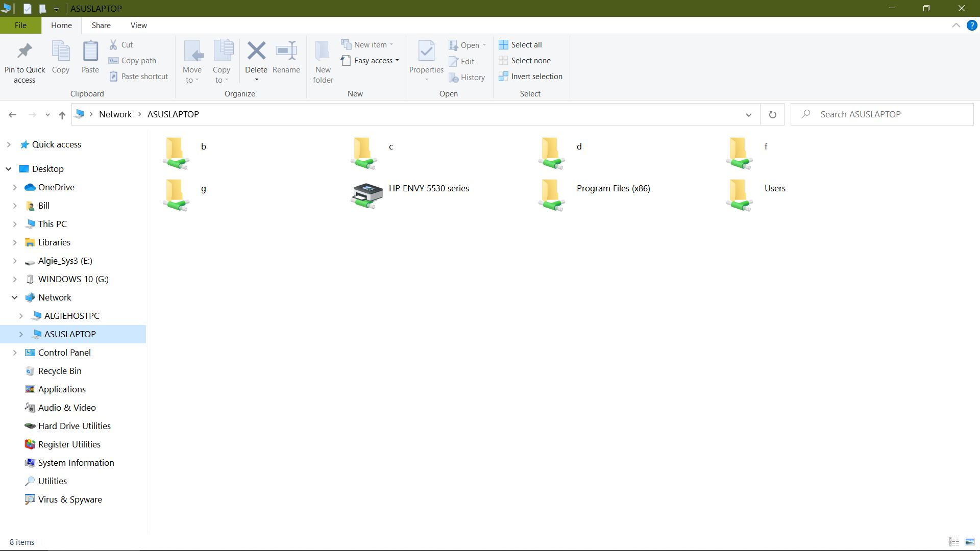Open the File menu

[20, 26]
